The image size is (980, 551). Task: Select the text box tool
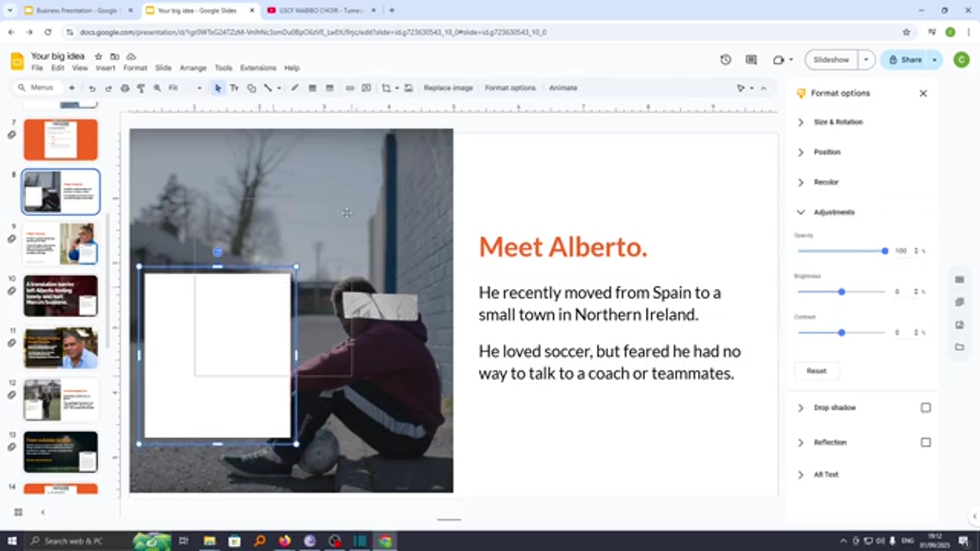click(234, 88)
